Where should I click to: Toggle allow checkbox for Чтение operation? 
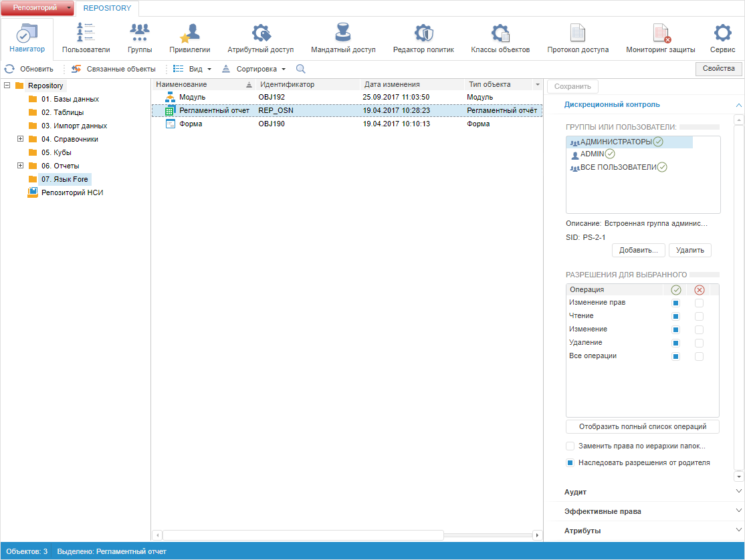coord(675,316)
